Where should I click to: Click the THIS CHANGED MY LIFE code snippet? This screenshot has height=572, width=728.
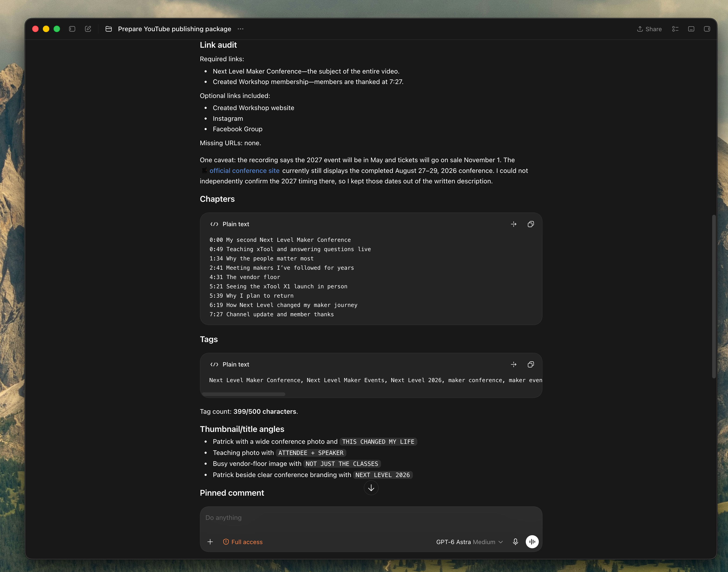378,442
